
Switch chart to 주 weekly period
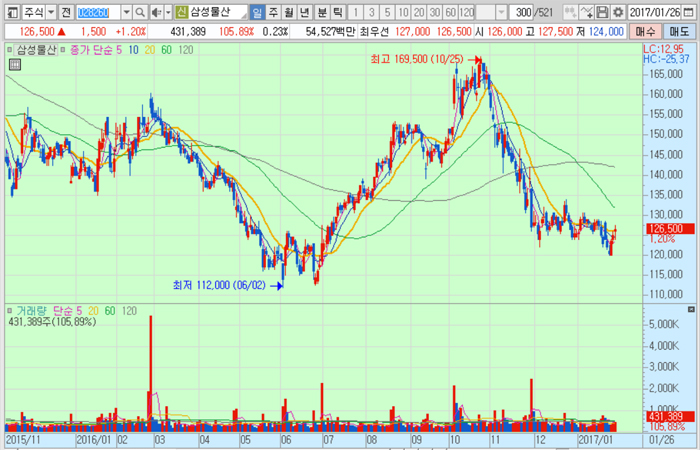coord(273,12)
